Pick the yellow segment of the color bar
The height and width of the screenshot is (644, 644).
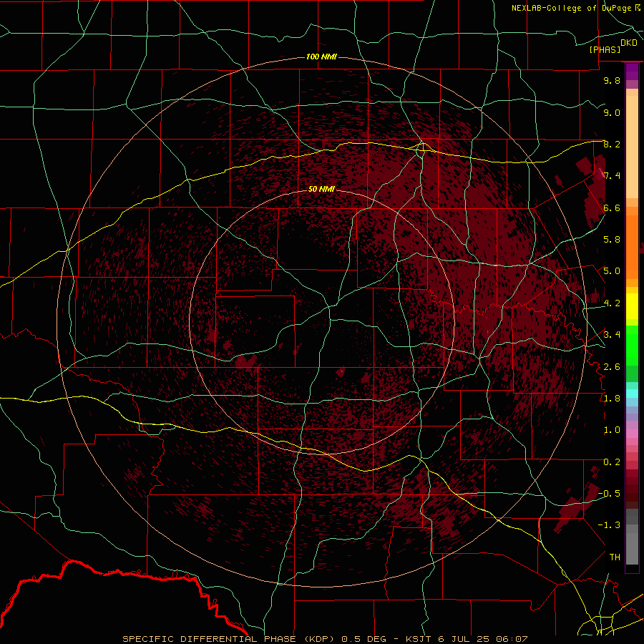632,306
